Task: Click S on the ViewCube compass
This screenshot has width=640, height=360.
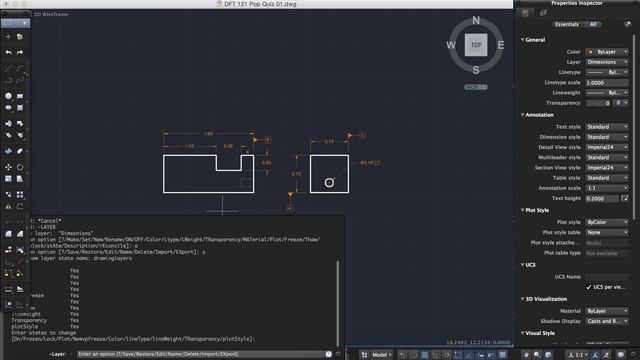Action: [x=476, y=70]
